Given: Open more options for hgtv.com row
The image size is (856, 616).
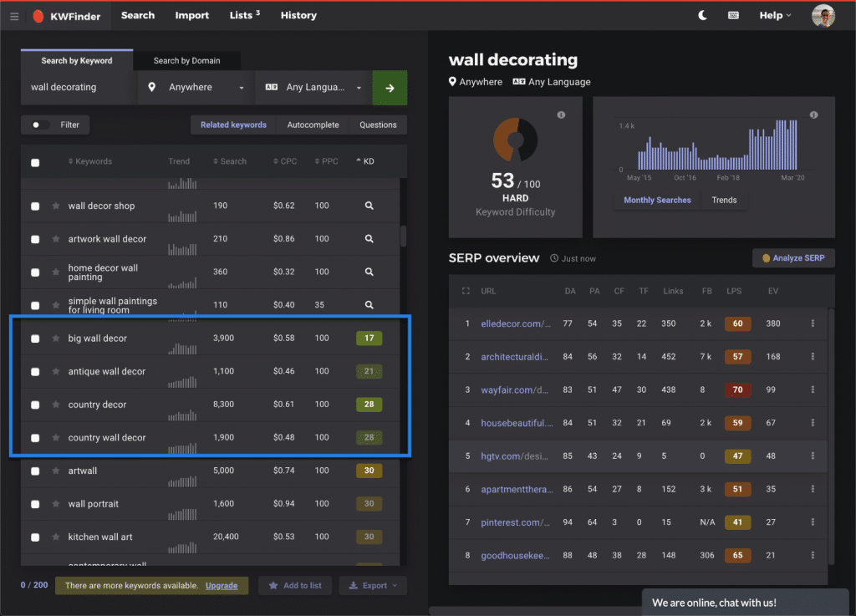Looking at the screenshot, I should [x=813, y=456].
